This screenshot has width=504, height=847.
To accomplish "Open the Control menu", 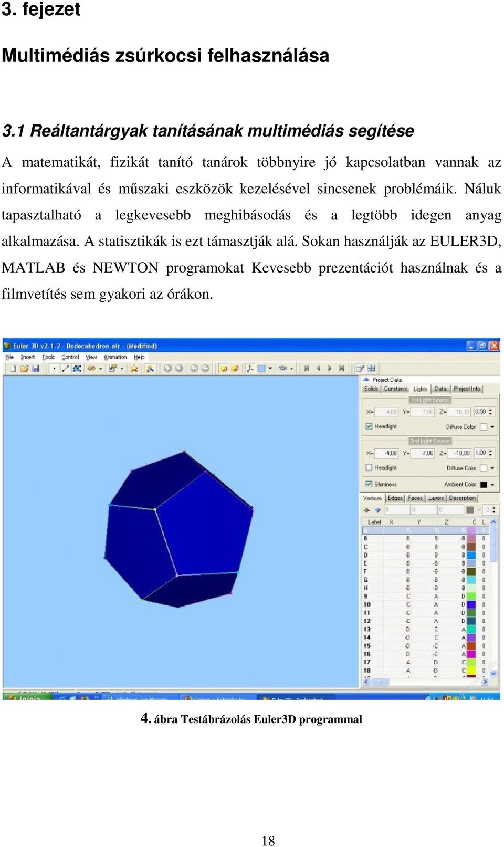I will pyautogui.click(x=70, y=357).
